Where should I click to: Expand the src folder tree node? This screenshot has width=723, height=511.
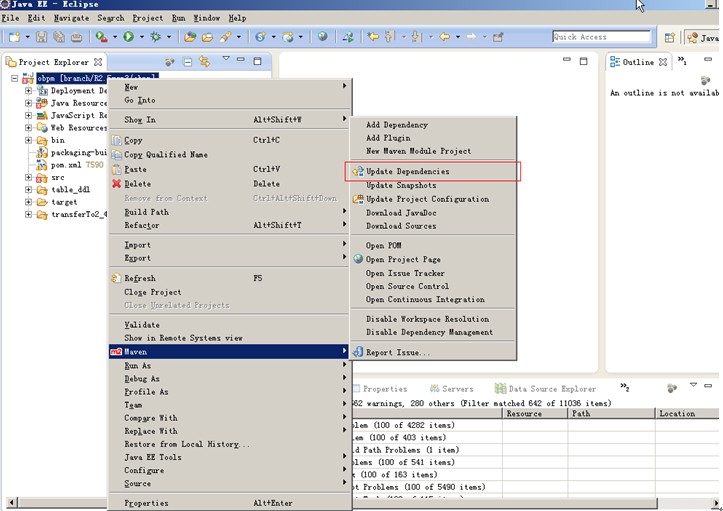click(29, 177)
